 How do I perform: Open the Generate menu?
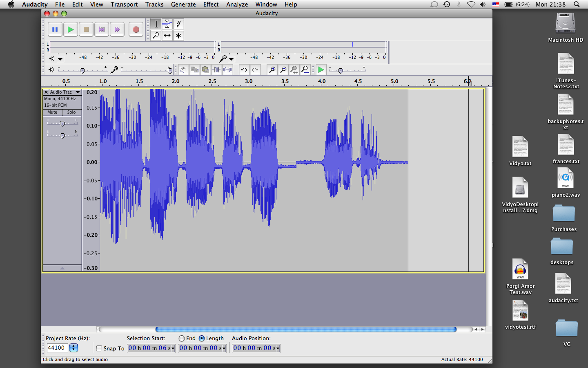[183, 4]
